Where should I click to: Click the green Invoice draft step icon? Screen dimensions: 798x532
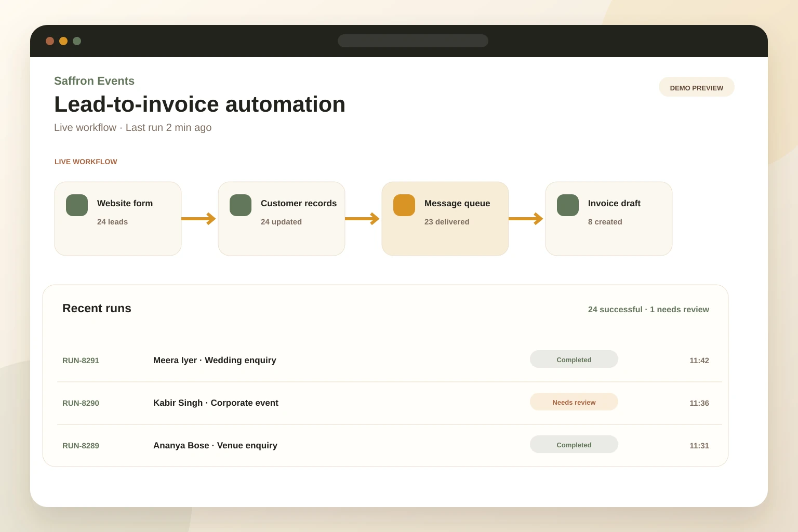(x=568, y=205)
